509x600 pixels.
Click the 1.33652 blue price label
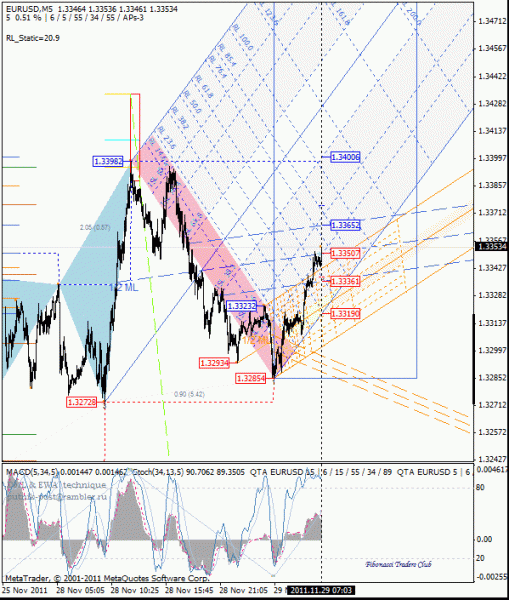click(346, 225)
